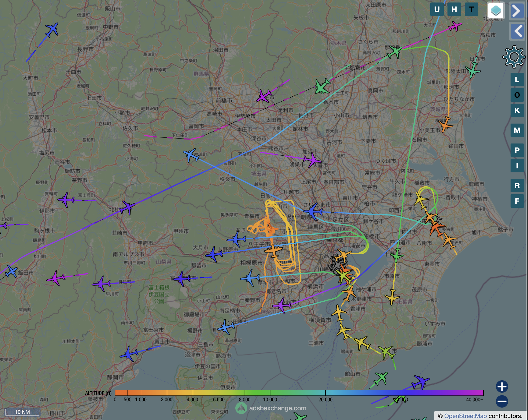The image size is (528, 420).
Task: Select dark blue aircraft south of 都留市
Action: click(182, 279)
